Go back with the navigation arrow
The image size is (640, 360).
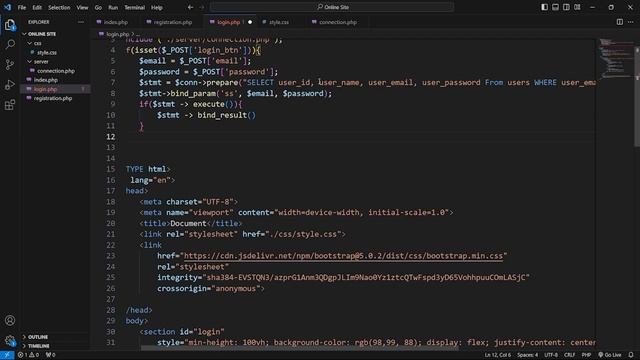191,7
